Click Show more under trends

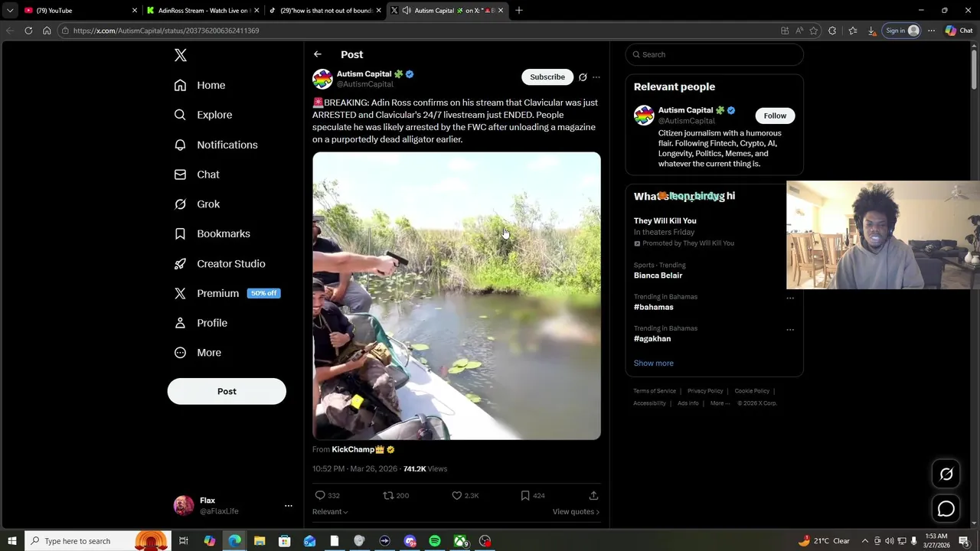click(x=654, y=364)
